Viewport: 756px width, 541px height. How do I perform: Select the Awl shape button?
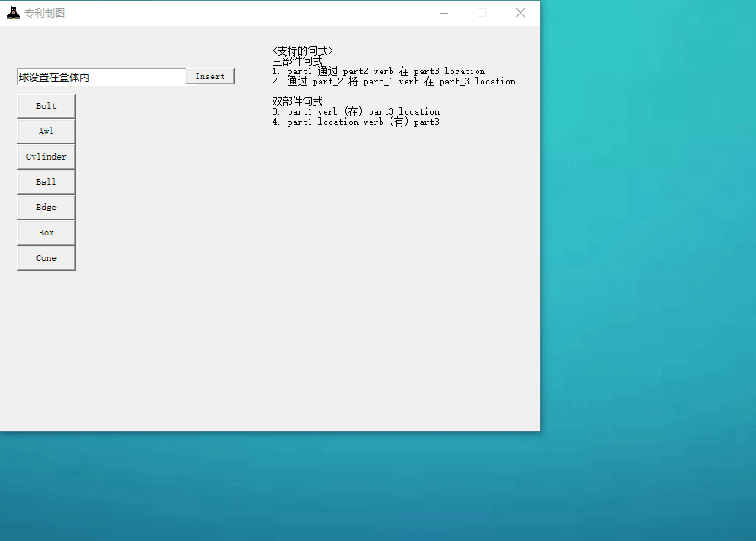(46, 132)
